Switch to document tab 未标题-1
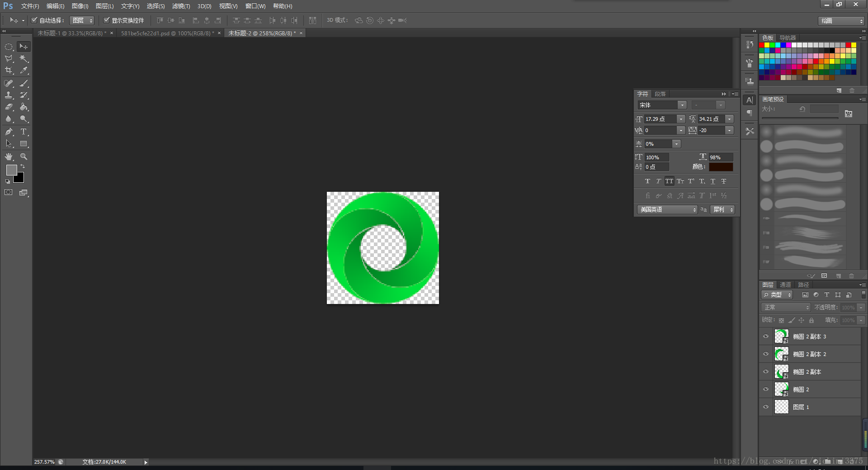Screen dimensions: 868x470 click(72, 33)
